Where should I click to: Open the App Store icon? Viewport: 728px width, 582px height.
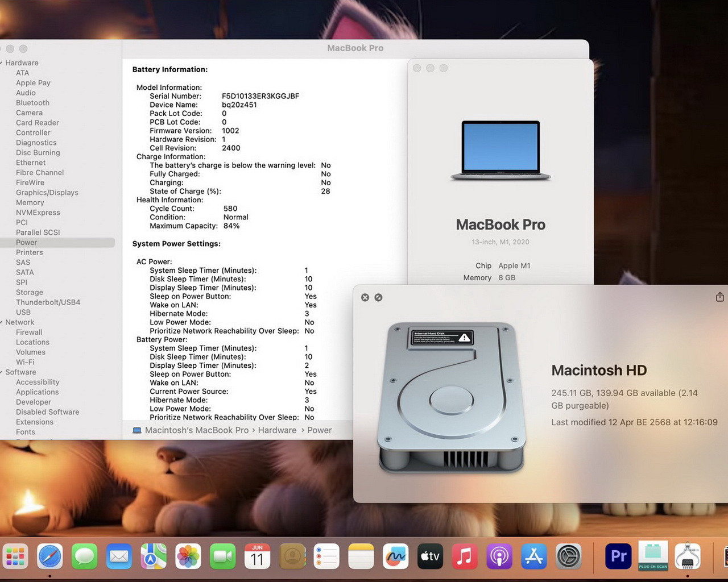(x=534, y=556)
